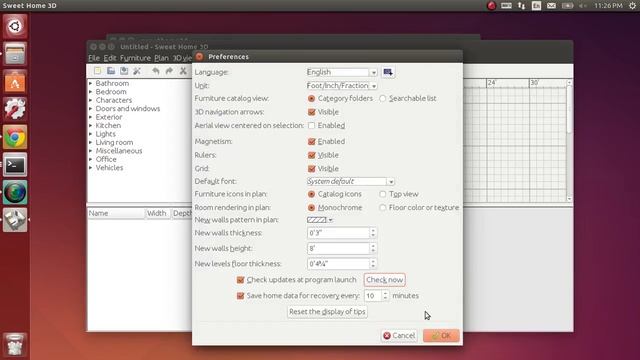Open the Trash in launcher
Screen dimensions: 640x360
[15, 345]
